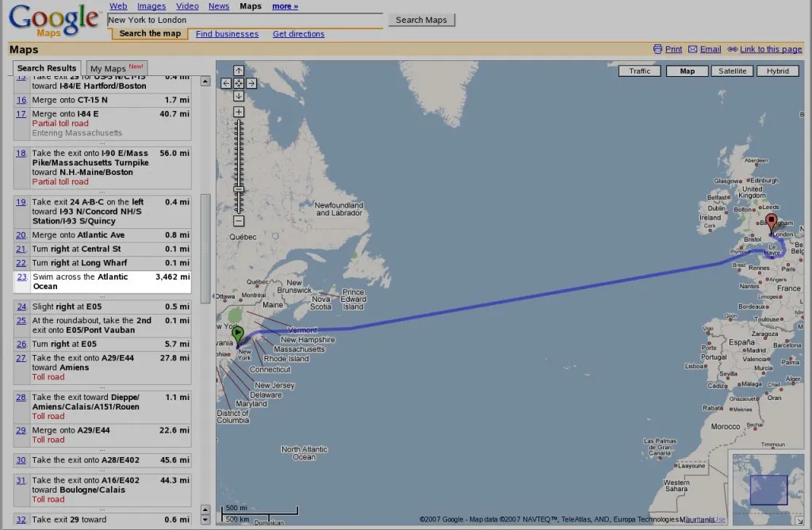Select Search the map tab
Viewport: 812px width, 530px height.
click(x=150, y=33)
